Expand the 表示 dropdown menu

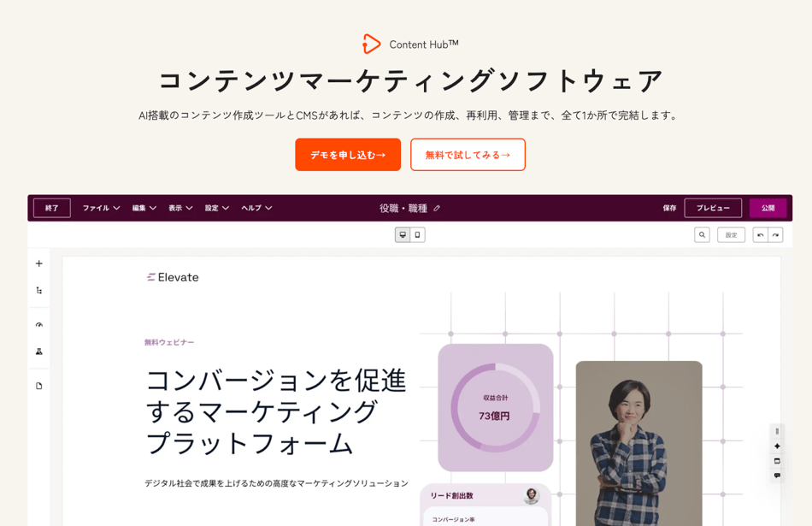[180, 208]
